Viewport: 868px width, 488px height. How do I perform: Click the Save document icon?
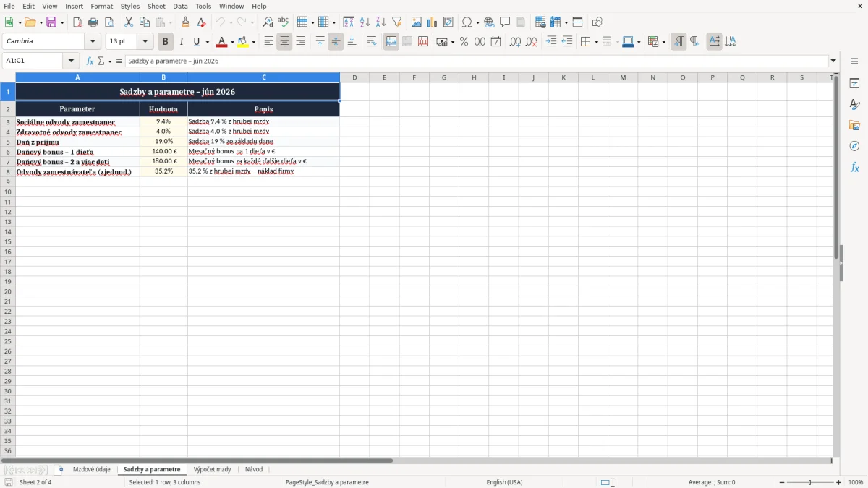pyautogui.click(x=51, y=22)
